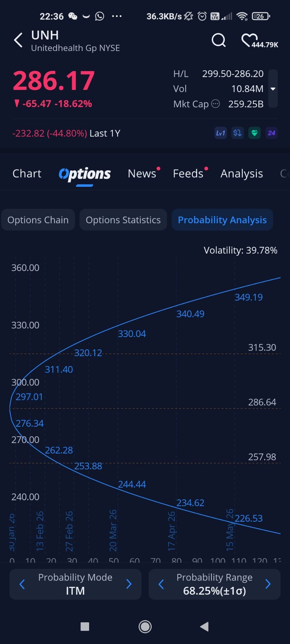The image size is (290, 644).
Task: Open the News tab
Action: click(x=142, y=174)
